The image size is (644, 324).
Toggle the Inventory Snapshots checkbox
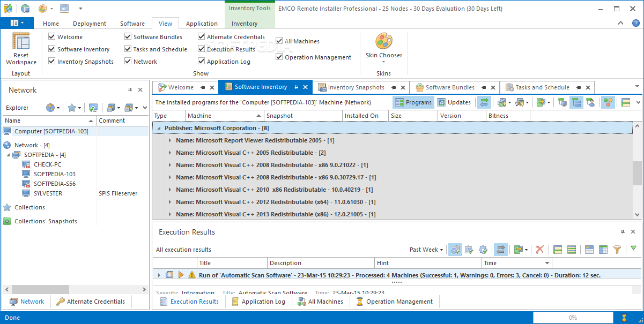51,62
